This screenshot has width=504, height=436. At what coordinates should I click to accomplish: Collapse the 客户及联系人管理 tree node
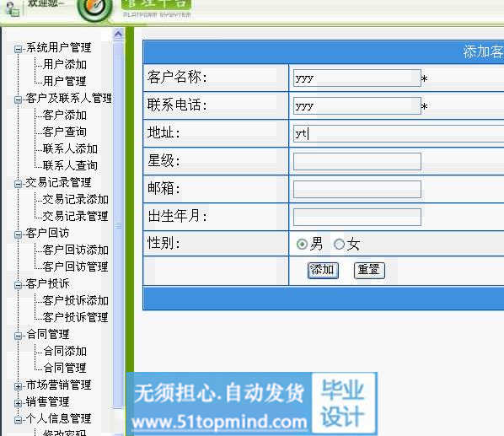tap(18, 100)
